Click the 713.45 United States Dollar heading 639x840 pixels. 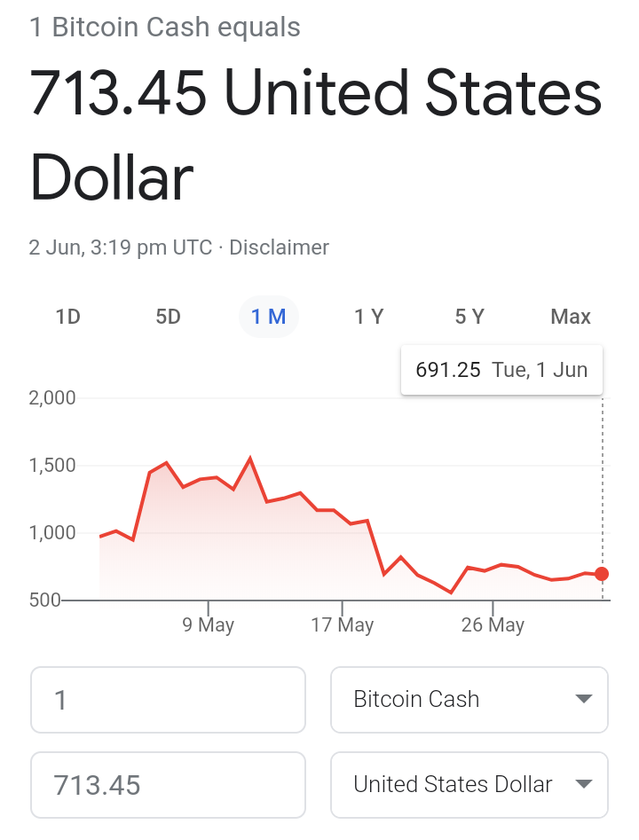316,135
